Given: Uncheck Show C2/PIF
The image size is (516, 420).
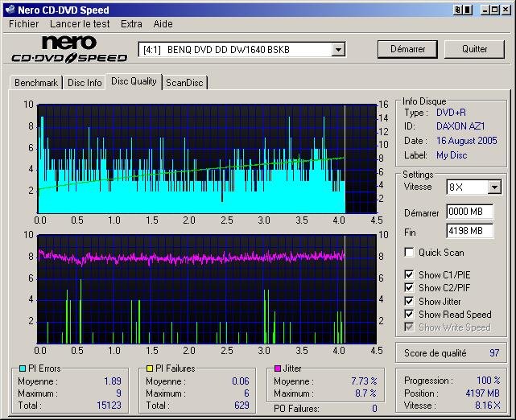Looking at the screenshot, I should [409, 287].
